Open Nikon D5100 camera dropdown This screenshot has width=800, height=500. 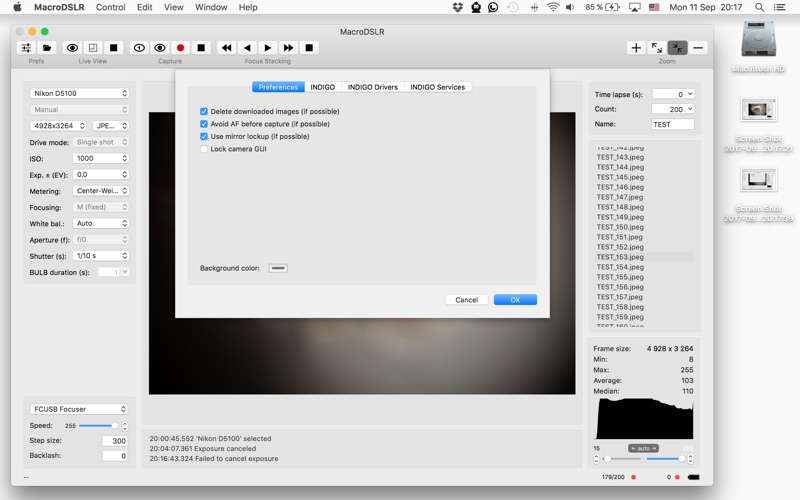pos(80,93)
